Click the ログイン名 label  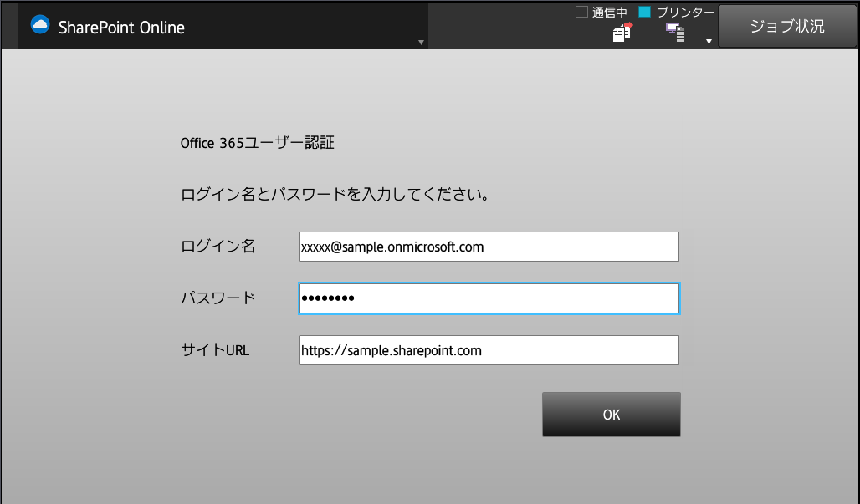[218, 246]
